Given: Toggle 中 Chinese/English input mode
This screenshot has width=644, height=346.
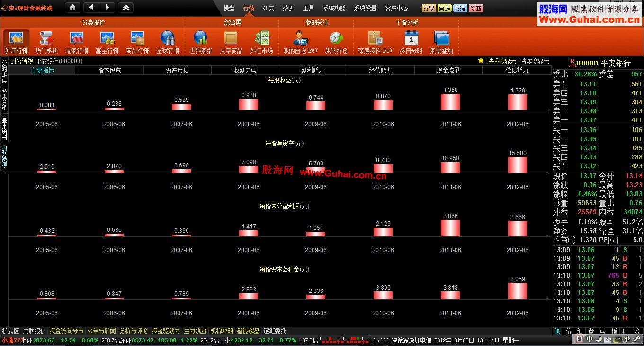Looking at the screenshot, I should 590,339.
